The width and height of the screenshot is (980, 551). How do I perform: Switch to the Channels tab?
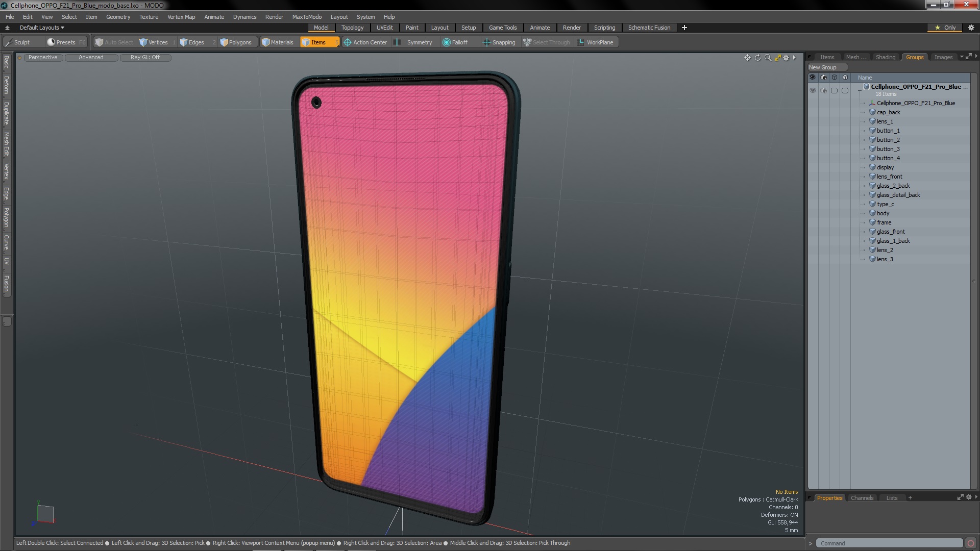[x=862, y=498]
